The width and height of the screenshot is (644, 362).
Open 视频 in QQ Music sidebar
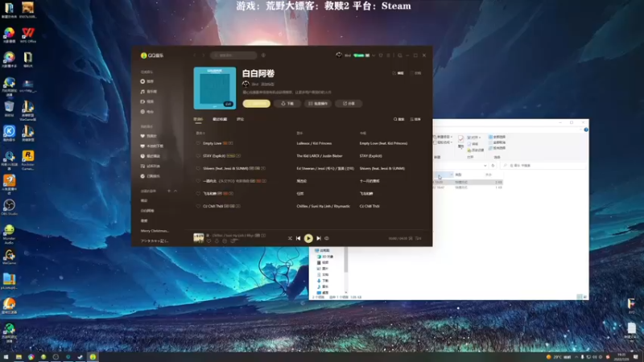pos(148,101)
